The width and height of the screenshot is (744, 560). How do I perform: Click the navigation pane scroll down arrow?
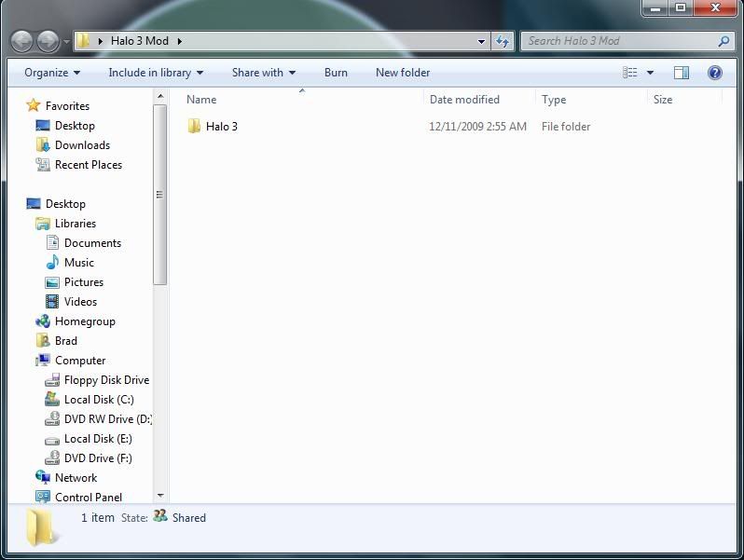[x=160, y=496]
